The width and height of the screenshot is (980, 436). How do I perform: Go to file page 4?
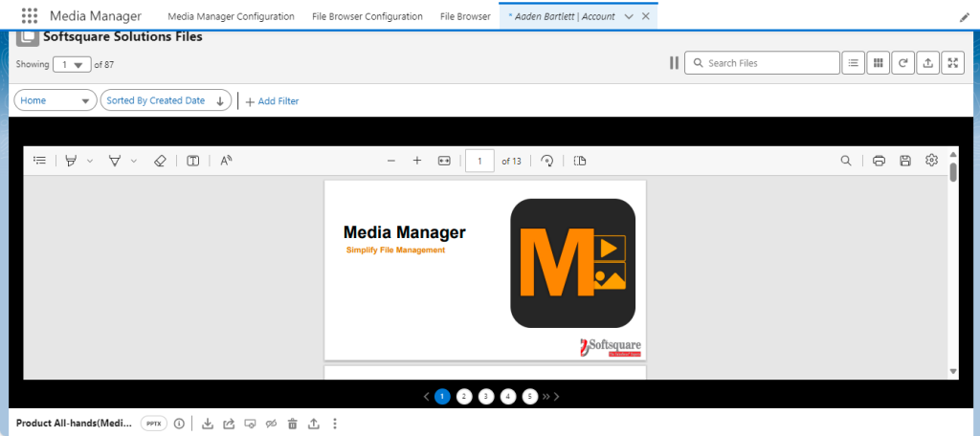pyautogui.click(x=508, y=396)
